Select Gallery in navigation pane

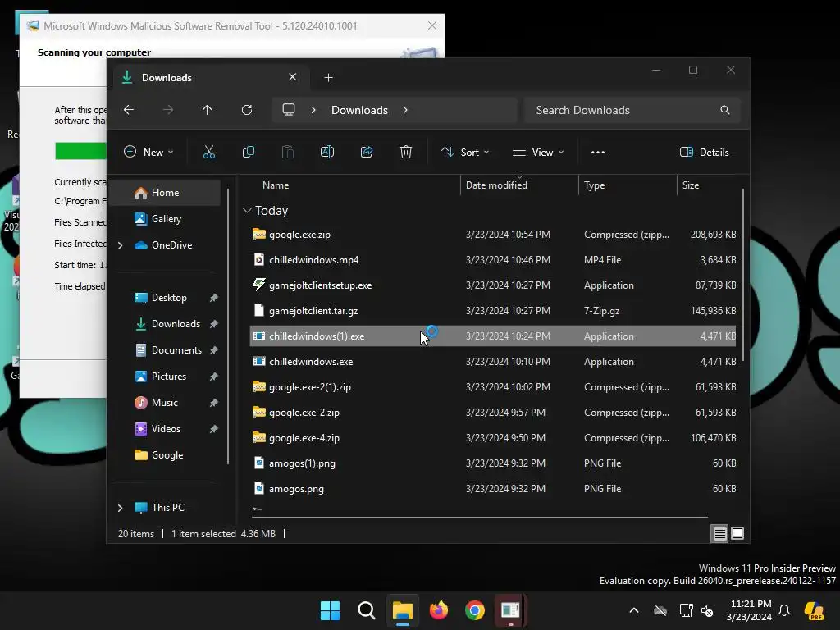coord(165,219)
